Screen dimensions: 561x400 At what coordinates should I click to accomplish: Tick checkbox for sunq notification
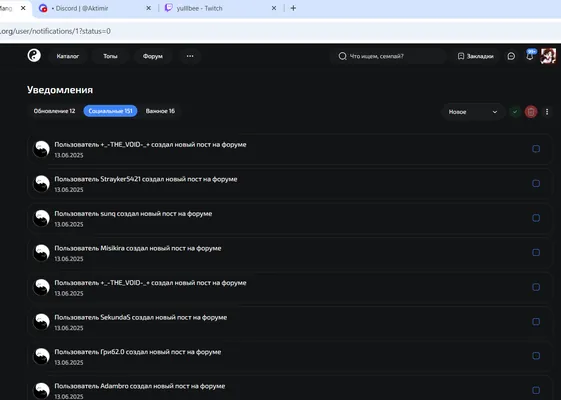(x=536, y=218)
